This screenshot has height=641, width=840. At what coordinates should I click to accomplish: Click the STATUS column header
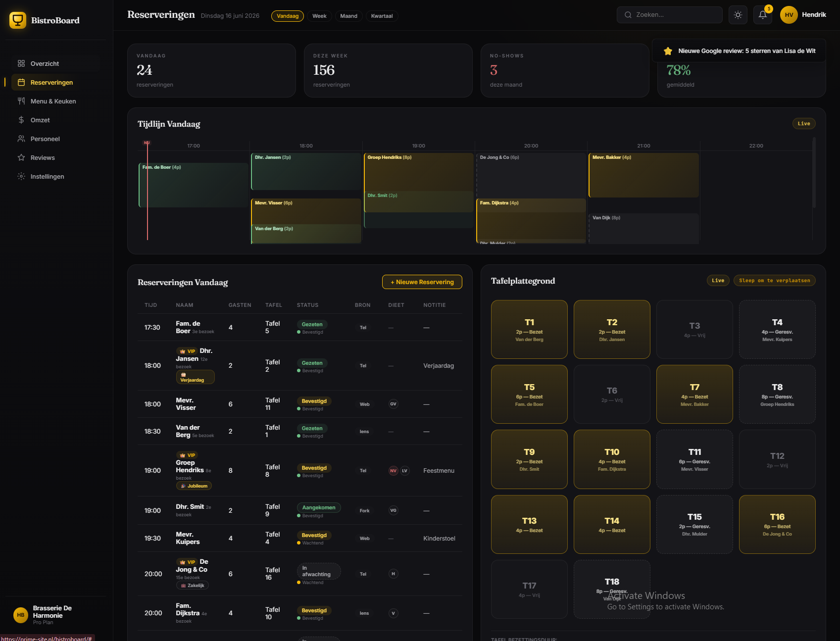(307, 305)
